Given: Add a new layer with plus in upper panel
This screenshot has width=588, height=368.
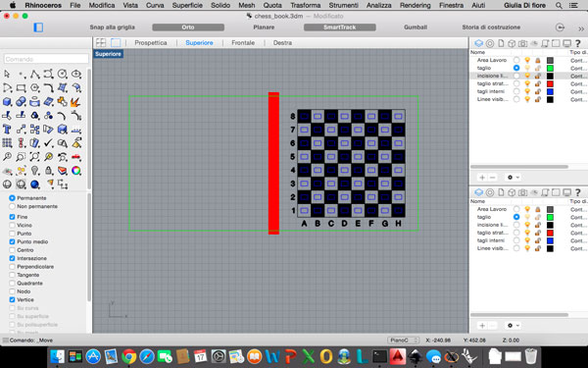Looking at the screenshot, I should click(482, 178).
